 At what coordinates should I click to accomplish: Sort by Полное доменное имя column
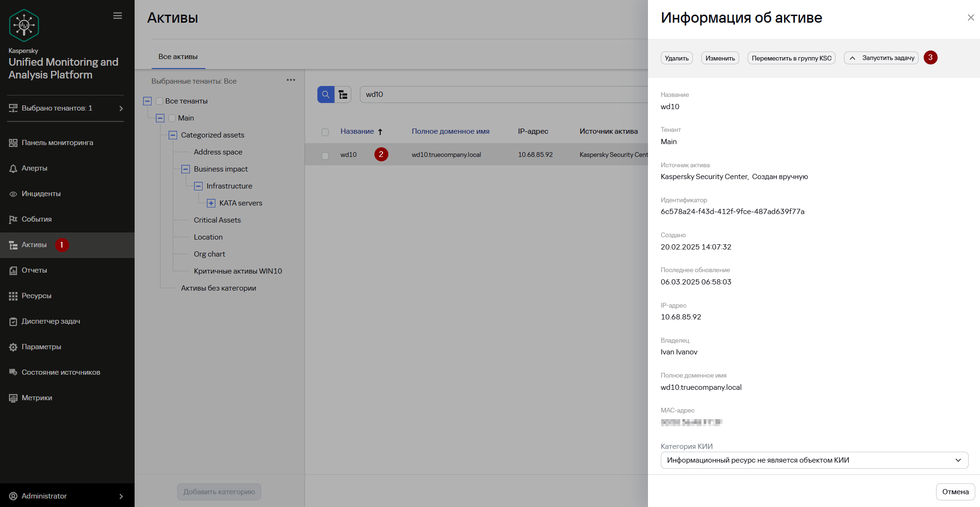[x=451, y=131]
